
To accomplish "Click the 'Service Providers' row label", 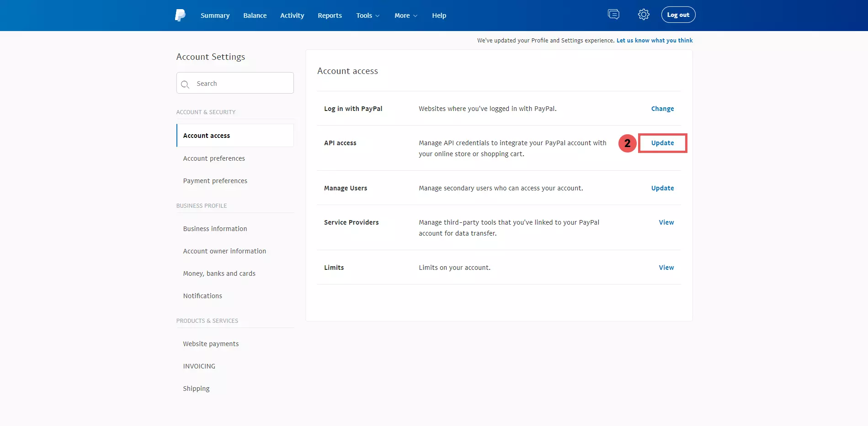I will pyautogui.click(x=351, y=222).
